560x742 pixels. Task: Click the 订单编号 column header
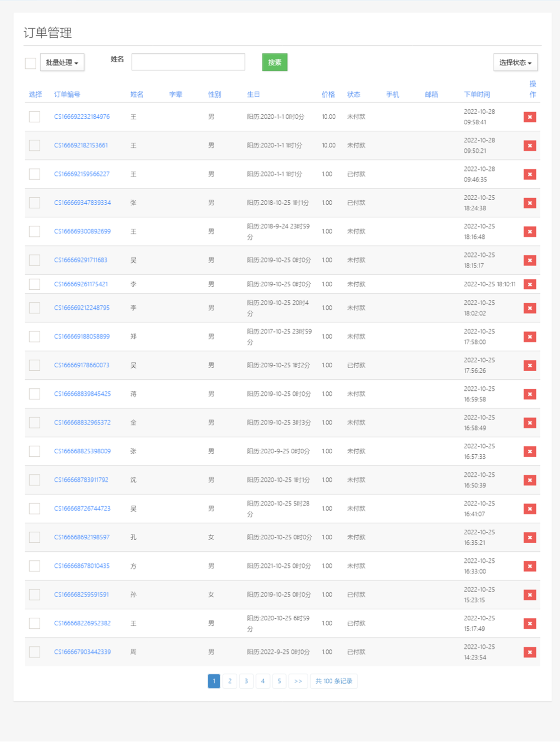pos(67,95)
